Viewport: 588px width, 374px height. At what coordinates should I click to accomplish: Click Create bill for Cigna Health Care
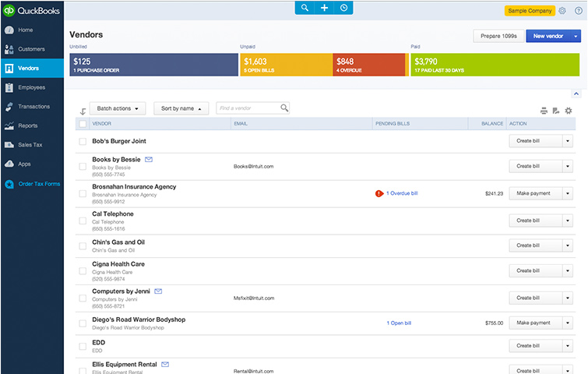tap(536, 271)
